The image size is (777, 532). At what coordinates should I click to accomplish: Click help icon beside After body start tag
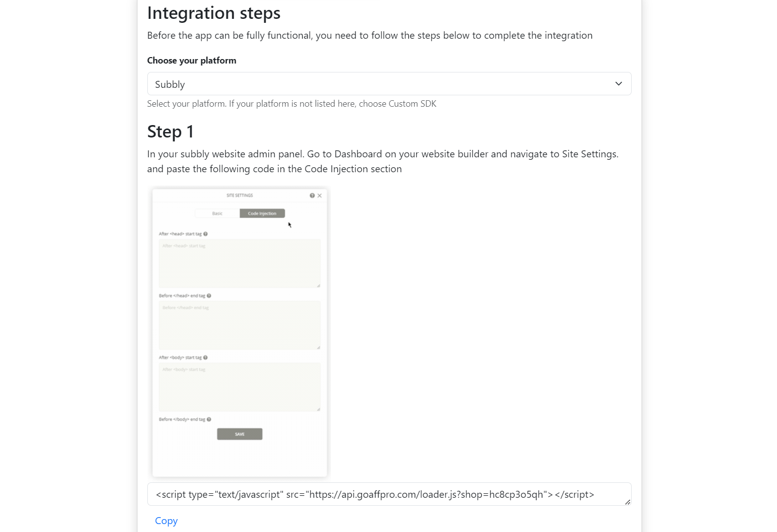pyautogui.click(x=205, y=357)
